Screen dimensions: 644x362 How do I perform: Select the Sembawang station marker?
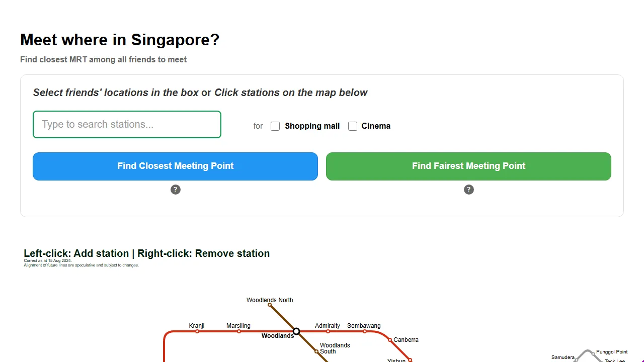pyautogui.click(x=365, y=331)
